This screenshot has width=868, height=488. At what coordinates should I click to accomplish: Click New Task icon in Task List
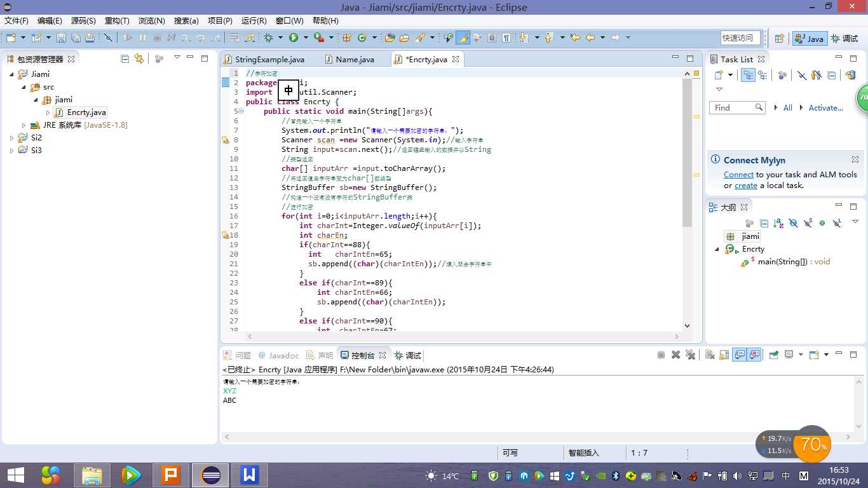(x=719, y=75)
